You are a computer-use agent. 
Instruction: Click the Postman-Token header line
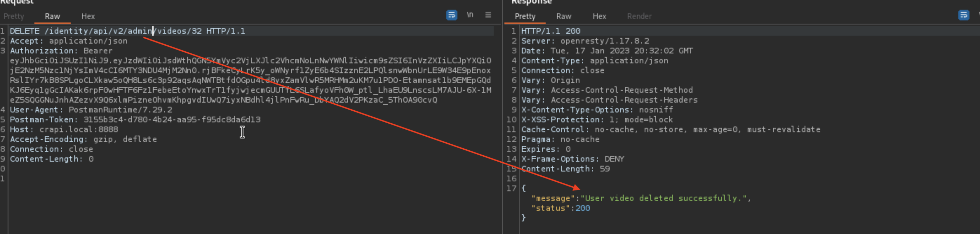[135, 120]
